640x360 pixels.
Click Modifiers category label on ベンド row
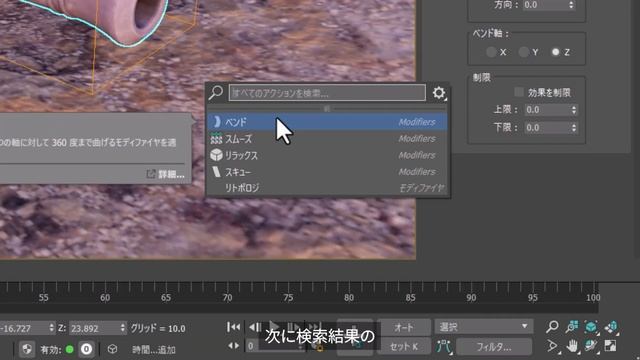point(417,122)
